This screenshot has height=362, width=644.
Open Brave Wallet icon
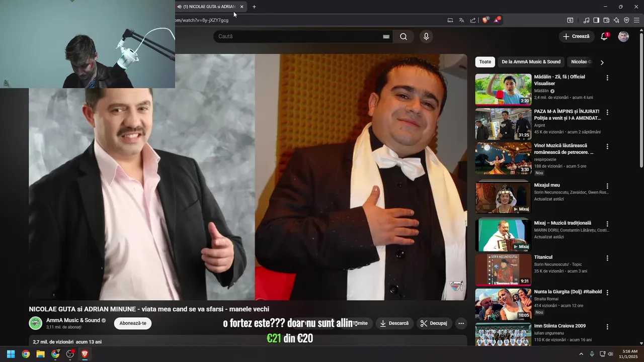pos(606,20)
